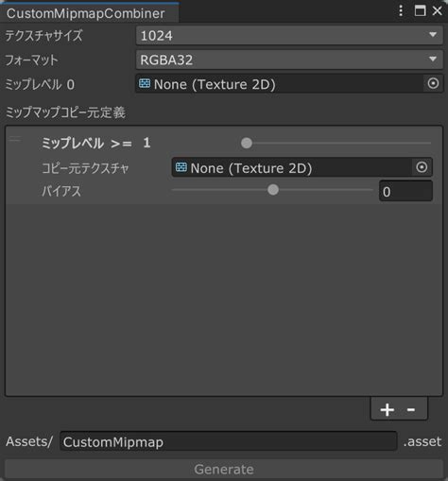
Task: Open the フォーマット dropdown showing RGBA32
Action: tap(289, 60)
